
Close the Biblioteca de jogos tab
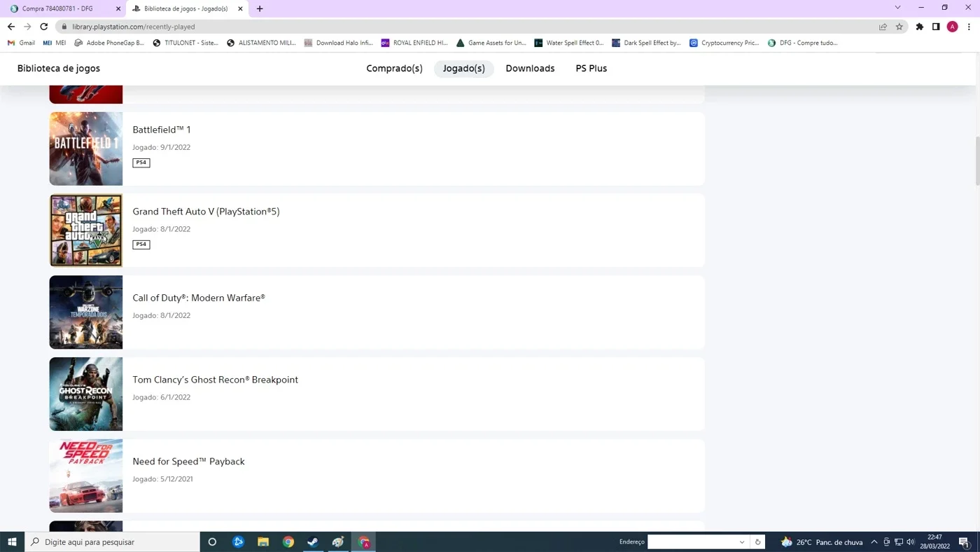coord(240,8)
